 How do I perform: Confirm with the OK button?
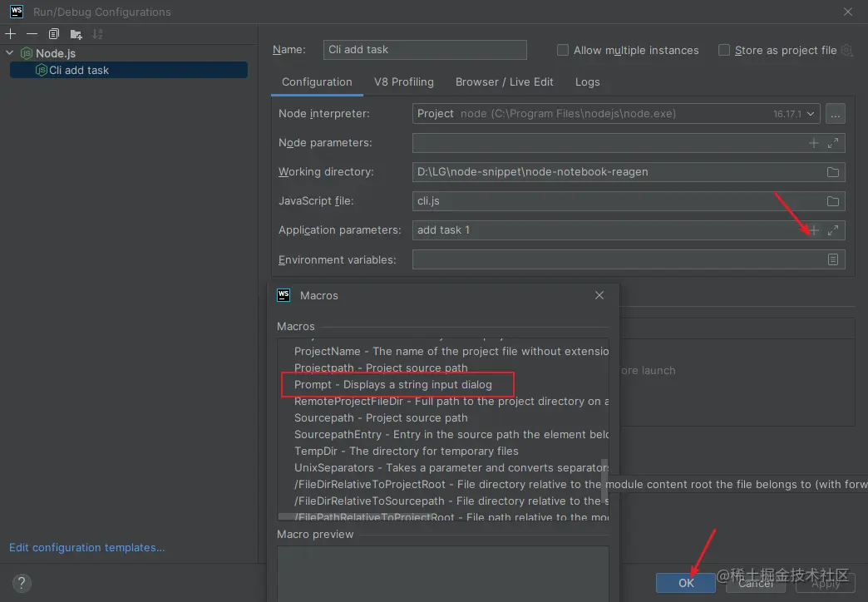coord(686,583)
